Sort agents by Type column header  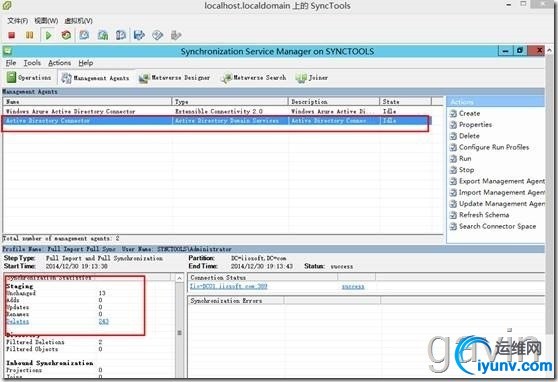(x=230, y=101)
